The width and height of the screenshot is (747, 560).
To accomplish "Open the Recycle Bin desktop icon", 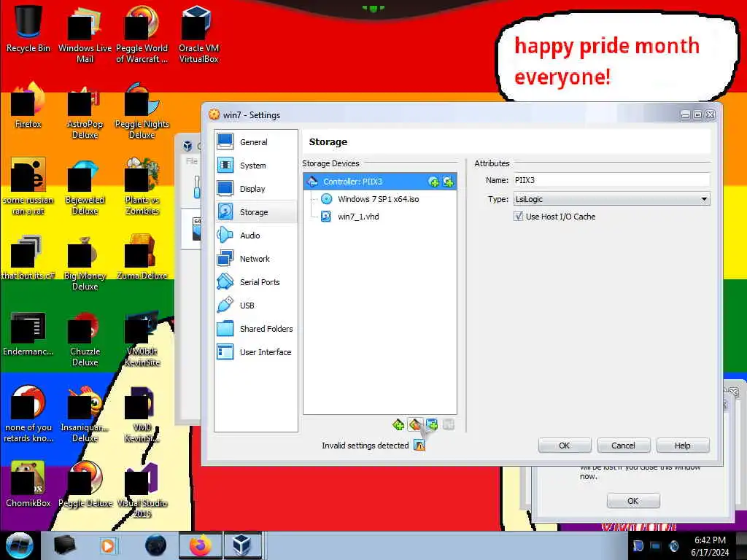I will coord(28,28).
